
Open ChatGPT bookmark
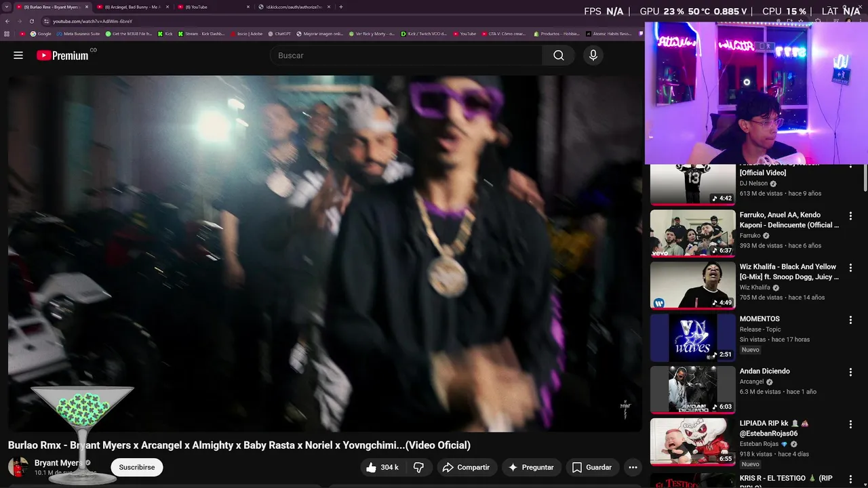(x=279, y=33)
